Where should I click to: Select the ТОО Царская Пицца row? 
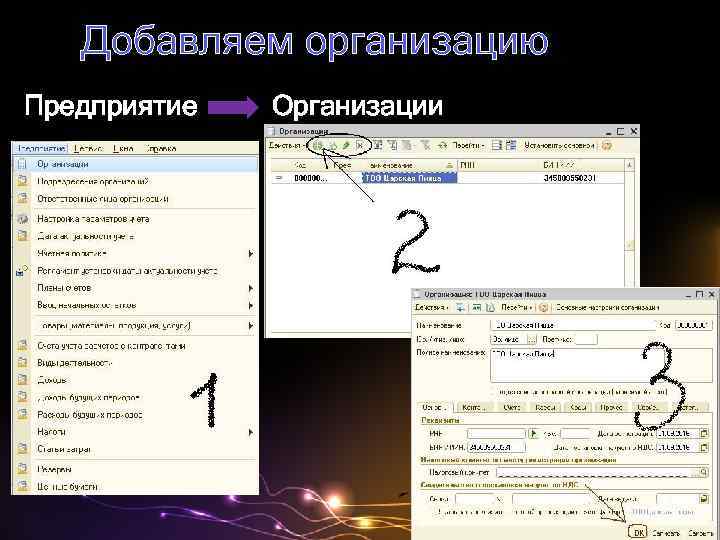pos(447,178)
